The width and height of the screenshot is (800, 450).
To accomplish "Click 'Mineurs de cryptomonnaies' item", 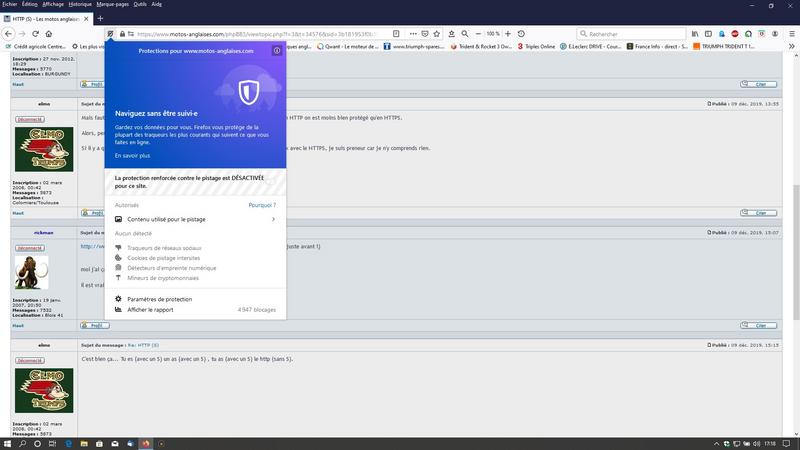I will 163,278.
